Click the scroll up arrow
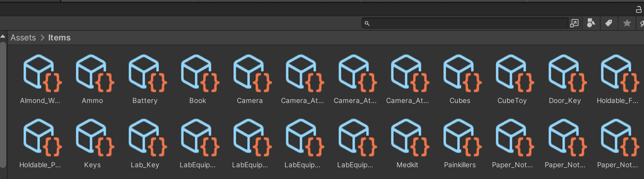The width and height of the screenshot is (644, 179). [x=3, y=36]
